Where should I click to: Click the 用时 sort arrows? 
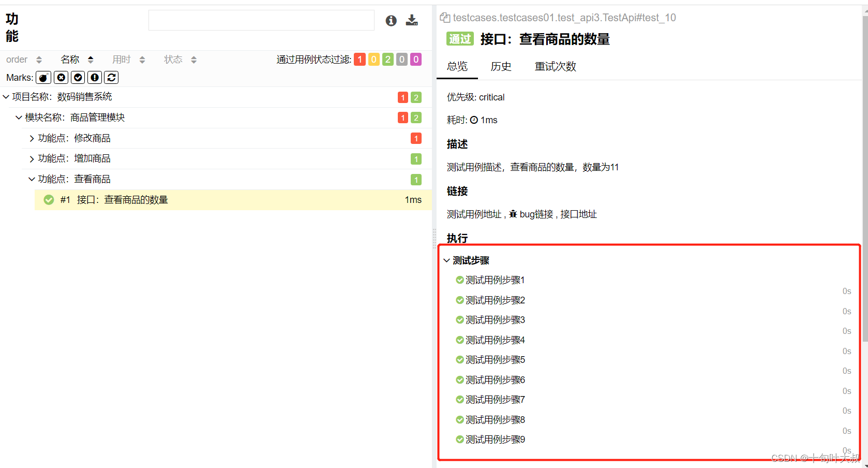pos(142,59)
